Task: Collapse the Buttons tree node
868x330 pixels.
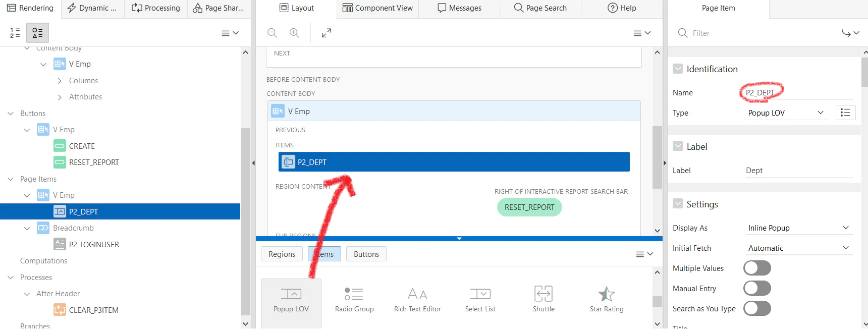Action: click(11, 114)
